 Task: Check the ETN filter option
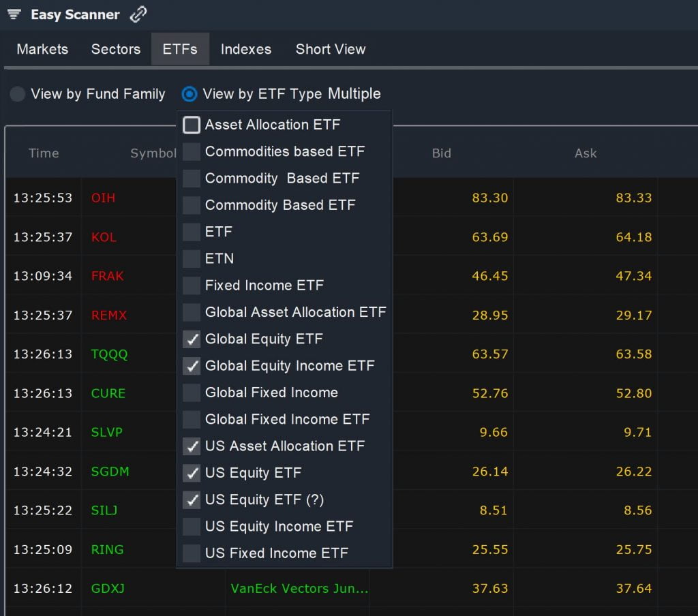pyautogui.click(x=192, y=259)
